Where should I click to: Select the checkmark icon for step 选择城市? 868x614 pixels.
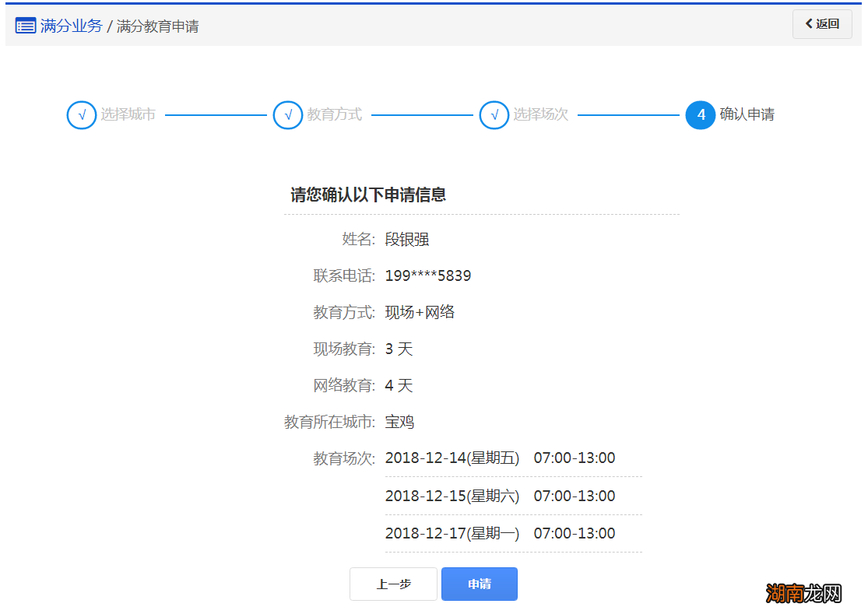pyautogui.click(x=82, y=114)
